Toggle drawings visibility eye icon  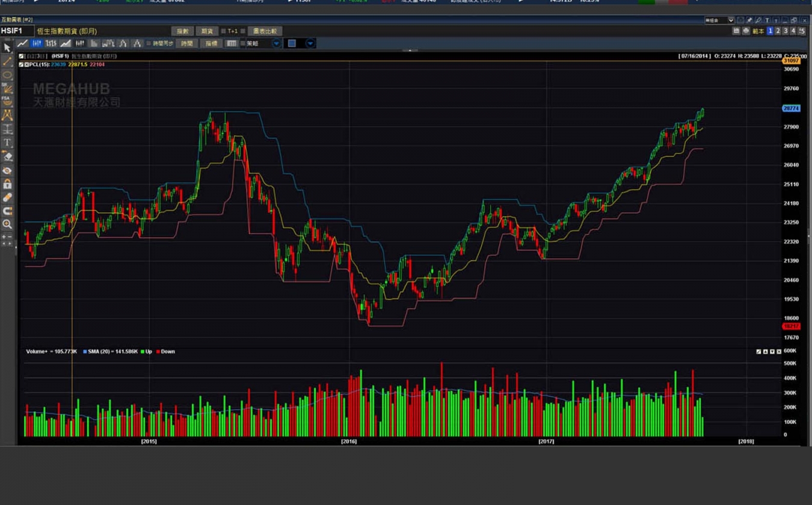click(7, 171)
